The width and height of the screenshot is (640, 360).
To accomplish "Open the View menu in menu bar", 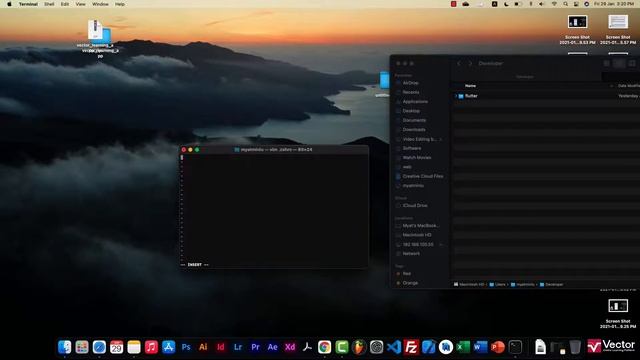I will tap(80, 4).
